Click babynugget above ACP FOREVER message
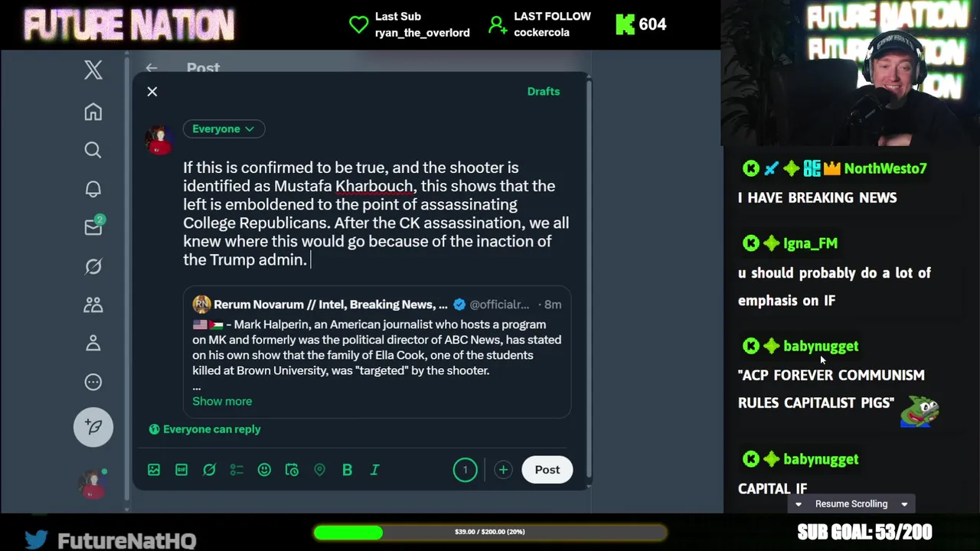 pyautogui.click(x=821, y=346)
